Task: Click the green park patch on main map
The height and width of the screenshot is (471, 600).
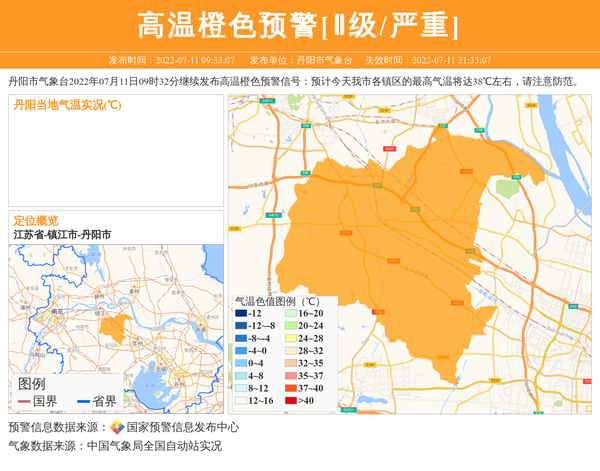Action: [509, 188]
